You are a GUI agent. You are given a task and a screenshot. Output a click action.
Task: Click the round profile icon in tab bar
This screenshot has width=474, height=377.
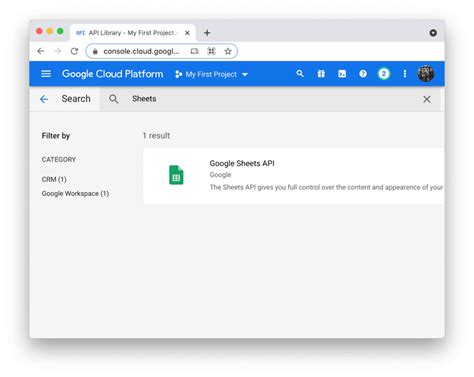[433, 33]
